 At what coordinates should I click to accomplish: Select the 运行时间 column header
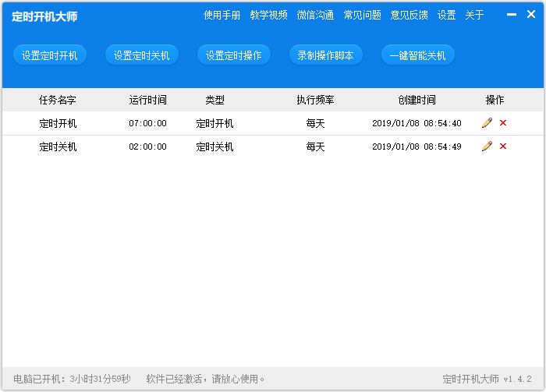pyautogui.click(x=147, y=100)
